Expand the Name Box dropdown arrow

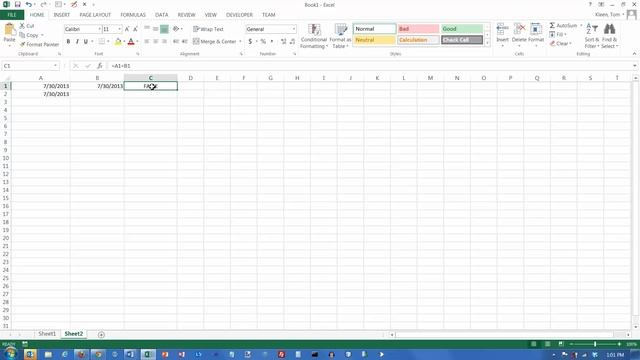click(56, 66)
